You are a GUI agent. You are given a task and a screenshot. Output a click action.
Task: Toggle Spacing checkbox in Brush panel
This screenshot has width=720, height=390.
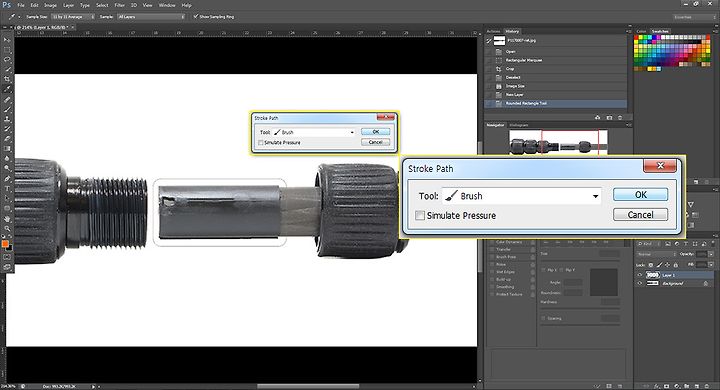click(544, 318)
